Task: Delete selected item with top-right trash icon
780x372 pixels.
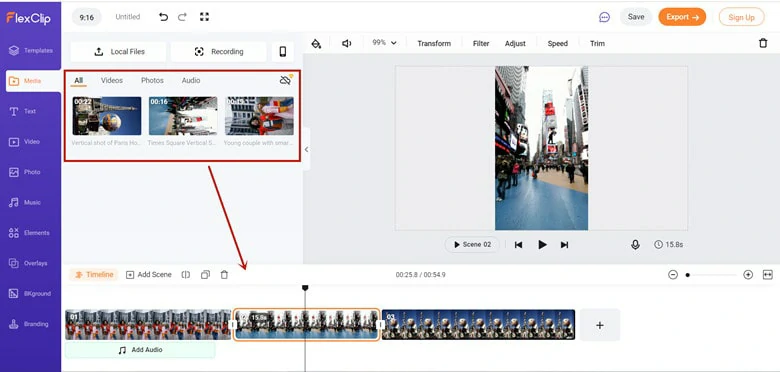Action: coord(763,43)
